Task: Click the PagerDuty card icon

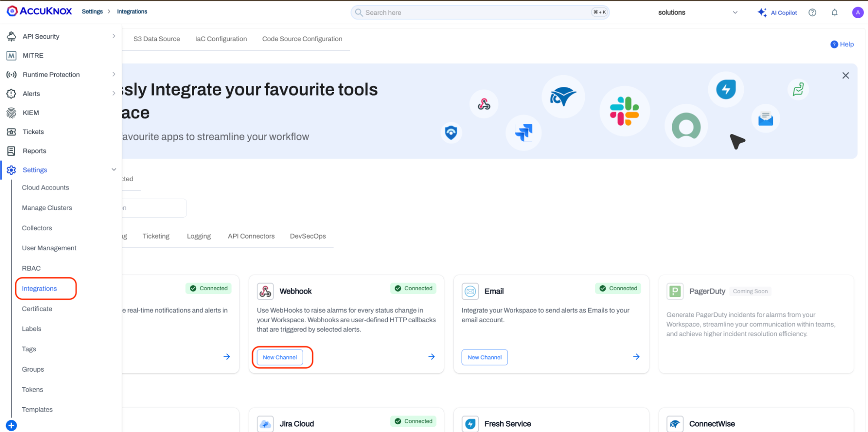Action: (x=675, y=291)
